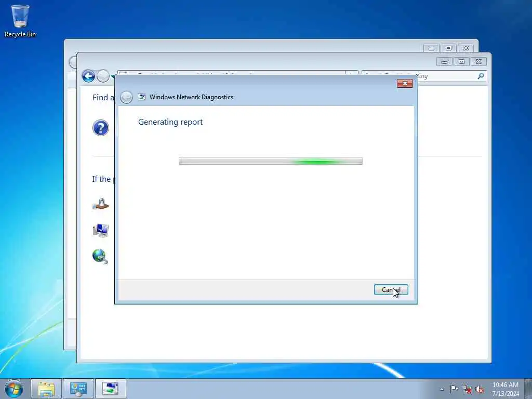This screenshot has width=532, height=399.
Task: Click the search field in the troubleshooting window
Action: tap(424, 76)
